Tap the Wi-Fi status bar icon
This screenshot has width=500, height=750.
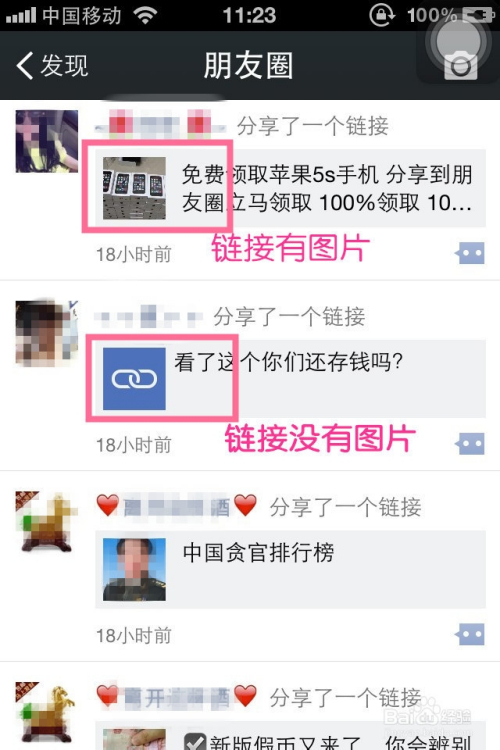pos(145,15)
